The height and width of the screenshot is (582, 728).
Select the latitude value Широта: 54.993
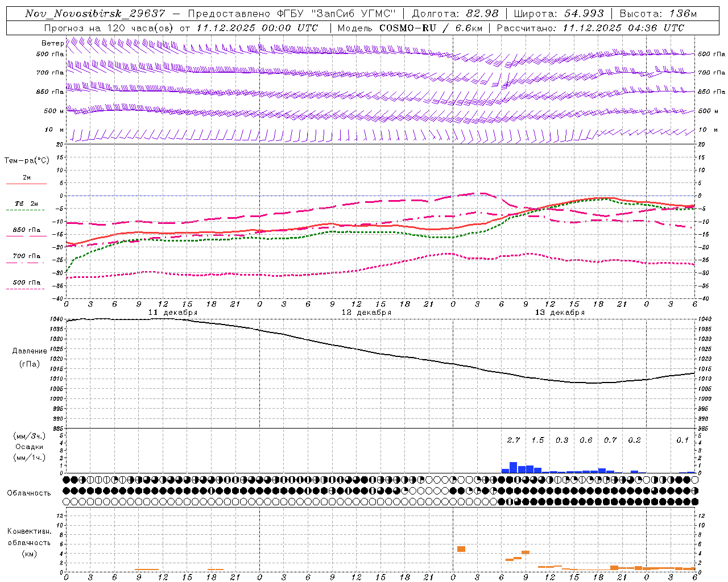click(x=559, y=14)
